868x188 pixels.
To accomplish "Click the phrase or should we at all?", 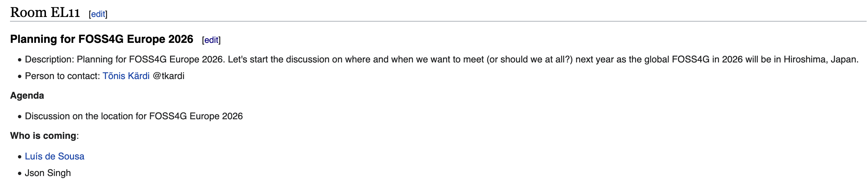I will (530, 59).
